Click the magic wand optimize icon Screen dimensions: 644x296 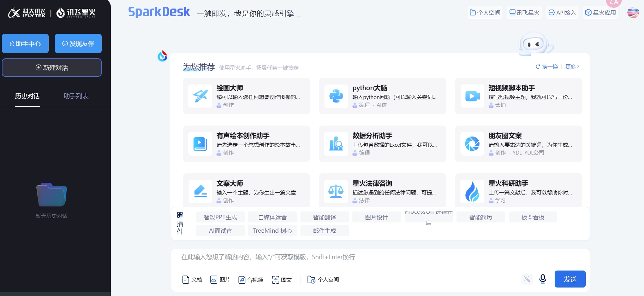pos(527,279)
